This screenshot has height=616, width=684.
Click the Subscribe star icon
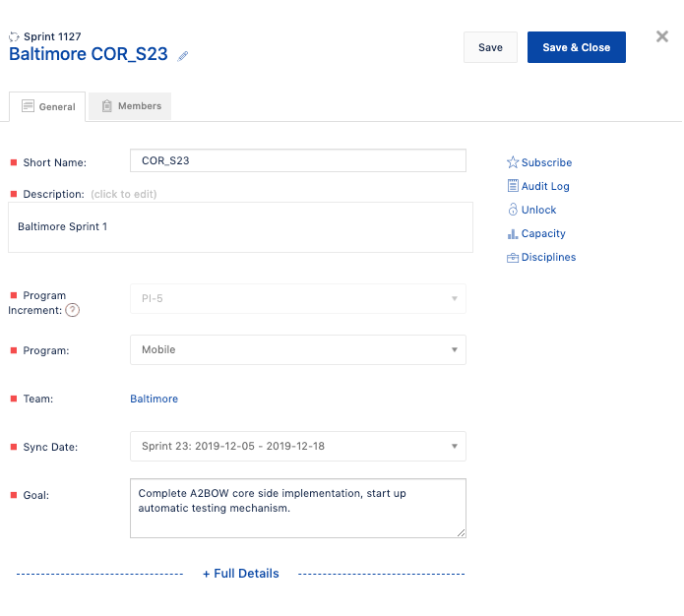tap(513, 162)
